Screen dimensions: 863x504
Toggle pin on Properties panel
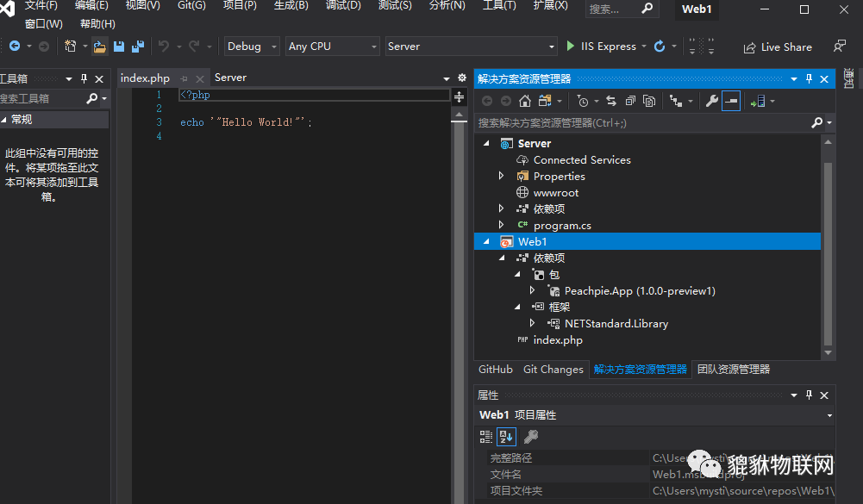(x=809, y=395)
